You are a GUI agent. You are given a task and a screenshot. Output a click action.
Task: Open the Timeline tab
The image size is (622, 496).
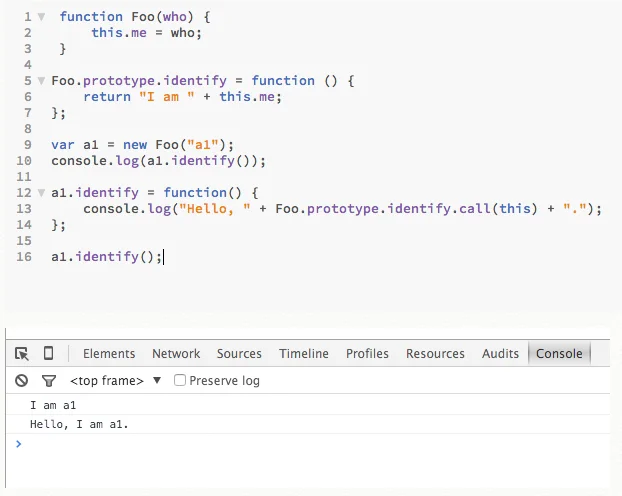304,353
